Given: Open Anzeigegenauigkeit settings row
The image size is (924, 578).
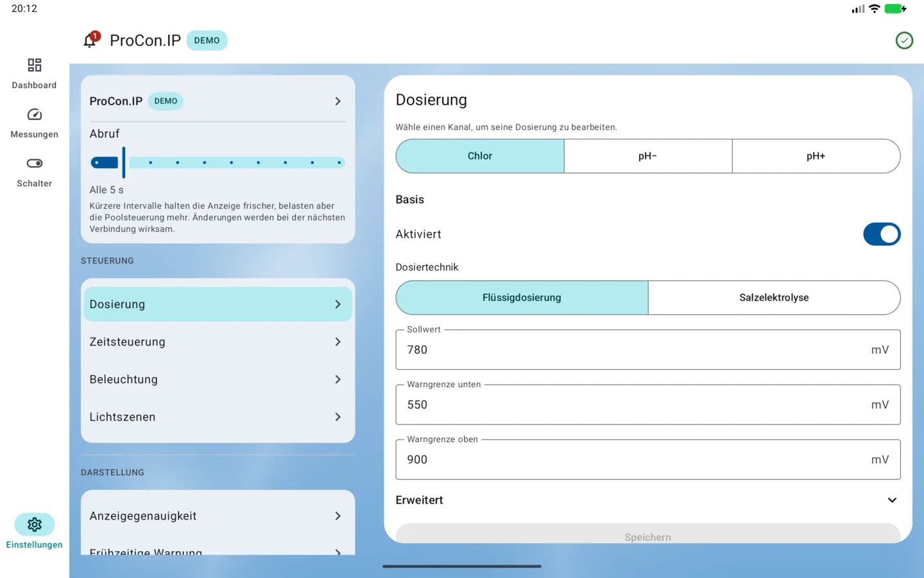Looking at the screenshot, I should [x=218, y=516].
